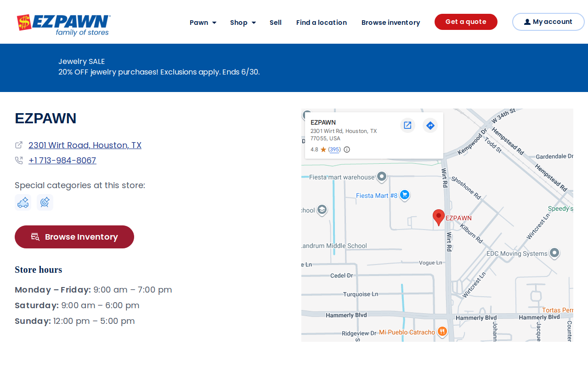Viewport: 588px width, 368px height.
Task: Click the red EZPAWN map pin
Action: click(439, 217)
